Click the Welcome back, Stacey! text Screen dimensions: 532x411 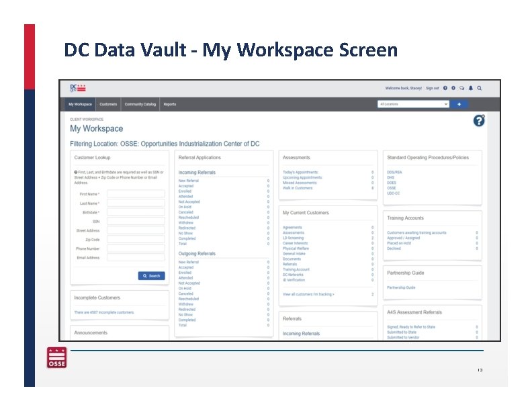pyautogui.click(x=404, y=88)
